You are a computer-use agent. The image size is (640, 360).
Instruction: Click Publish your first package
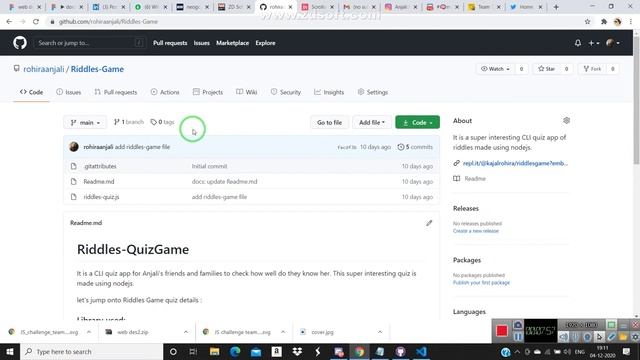pos(481,282)
